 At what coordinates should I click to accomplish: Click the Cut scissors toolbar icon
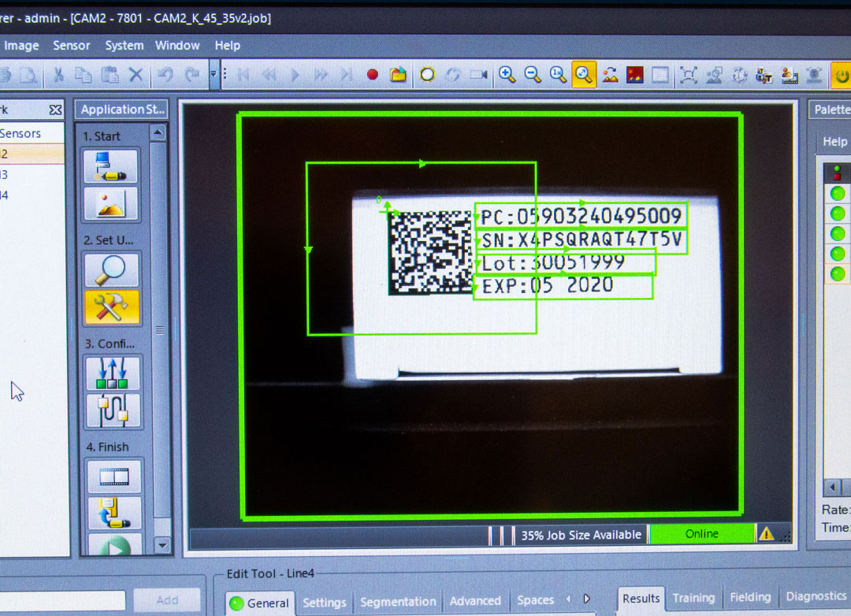[x=58, y=75]
